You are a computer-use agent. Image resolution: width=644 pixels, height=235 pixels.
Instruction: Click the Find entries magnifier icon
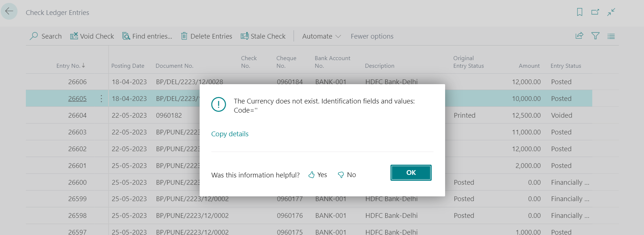126,36
